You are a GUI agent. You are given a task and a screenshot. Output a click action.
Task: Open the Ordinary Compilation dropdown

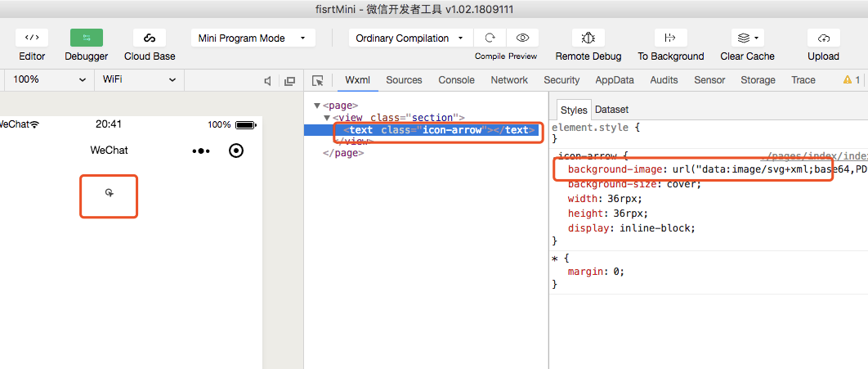(x=411, y=38)
